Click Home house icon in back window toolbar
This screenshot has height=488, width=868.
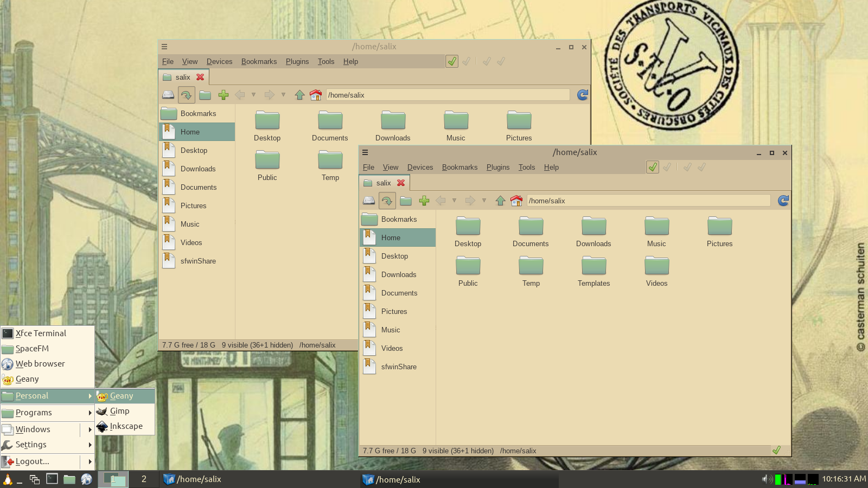point(316,95)
